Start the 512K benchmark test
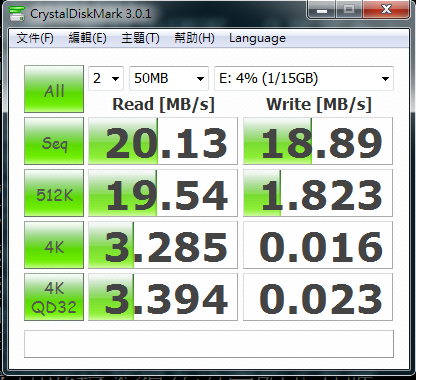 point(54,193)
